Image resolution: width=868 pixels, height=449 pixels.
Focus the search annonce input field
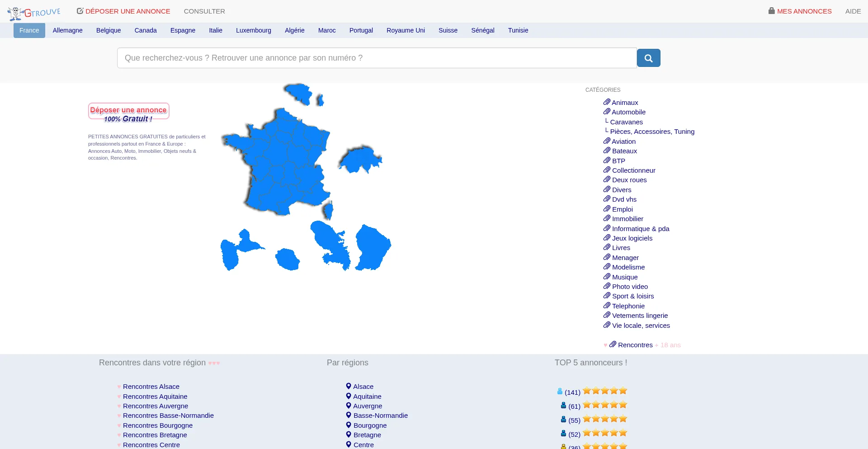[377, 58]
